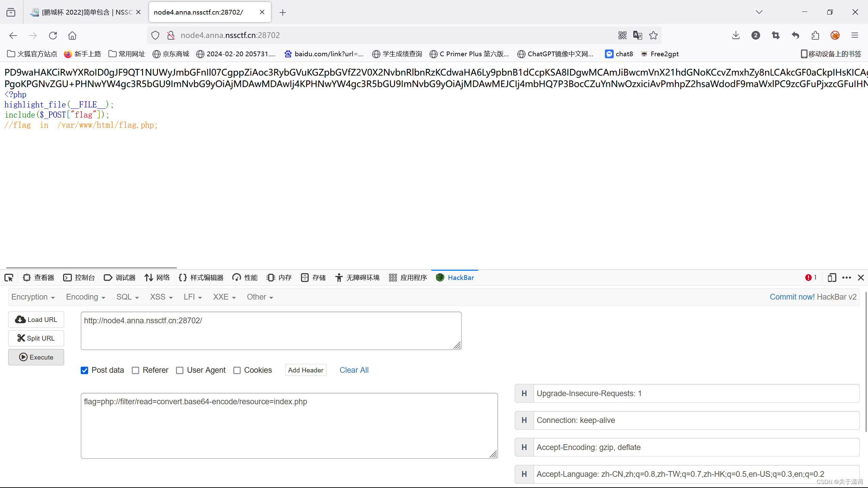Viewport: 868px width, 488px height.
Task: Click the bookmark star icon in address bar
Action: coord(653,35)
